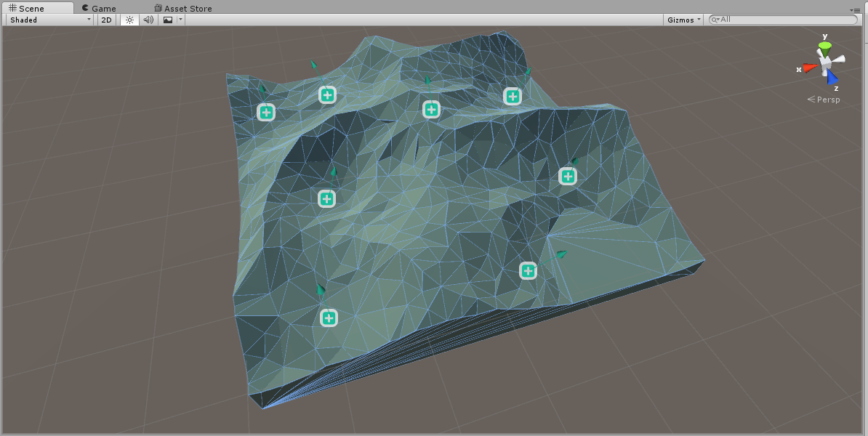This screenshot has width=868, height=436.
Task: Select the plus marker nearest the terrain's bottom edge
Action: 329,318
